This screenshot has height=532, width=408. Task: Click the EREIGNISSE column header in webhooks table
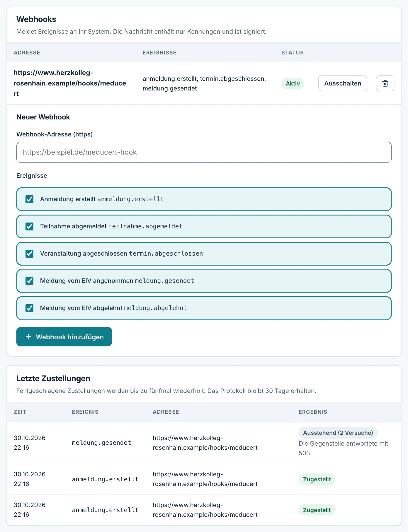pyautogui.click(x=159, y=53)
